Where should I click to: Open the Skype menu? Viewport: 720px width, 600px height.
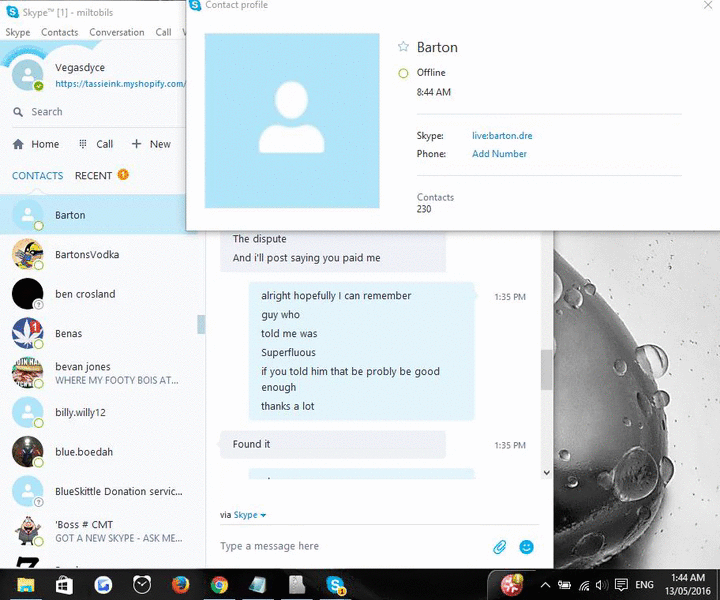click(18, 32)
